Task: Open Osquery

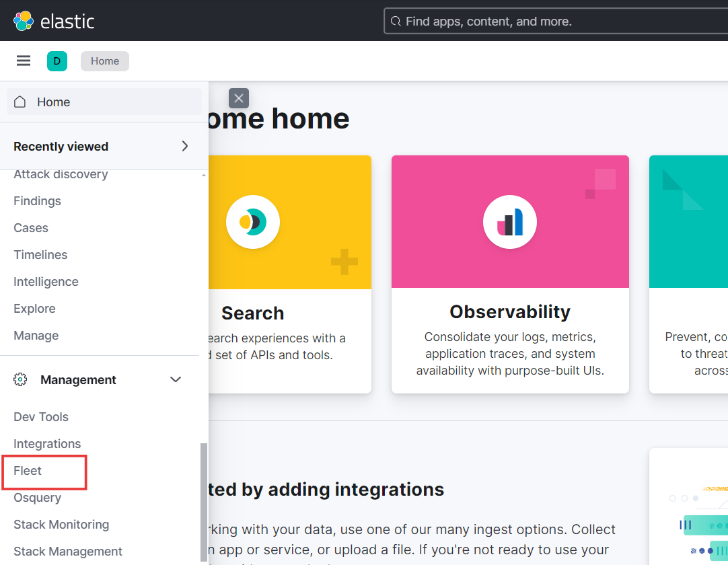Action: 37,498
